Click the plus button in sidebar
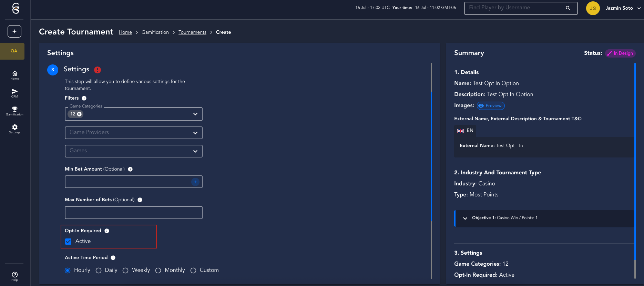The height and width of the screenshot is (286, 644). tap(14, 31)
